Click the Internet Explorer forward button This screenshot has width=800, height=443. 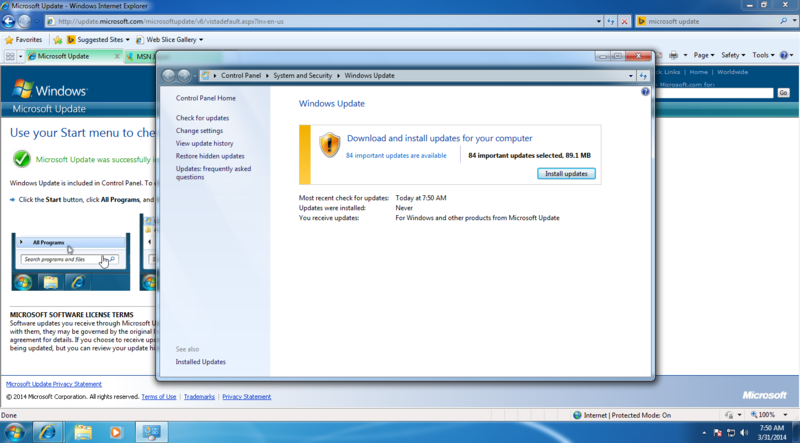(24, 21)
